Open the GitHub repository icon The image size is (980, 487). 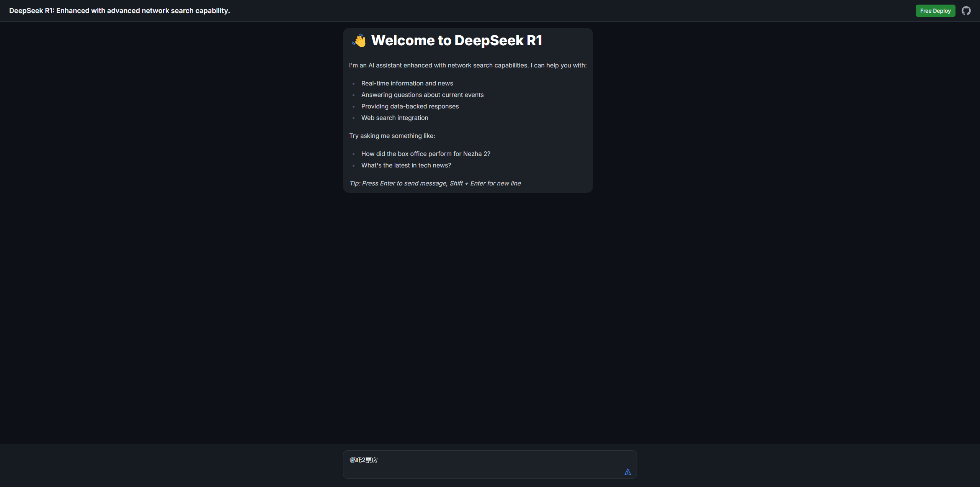click(966, 11)
